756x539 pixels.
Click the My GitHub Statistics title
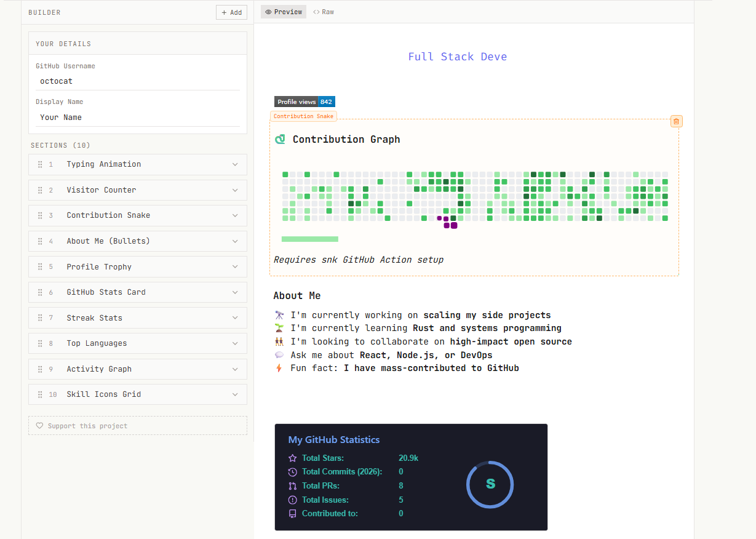coord(334,440)
